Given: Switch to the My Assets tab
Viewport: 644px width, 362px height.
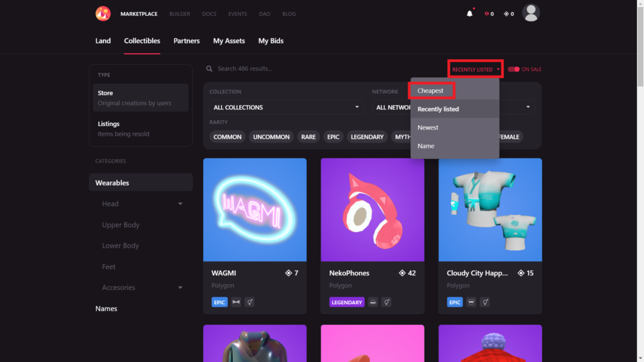Looking at the screenshot, I should (x=229, y=41).
